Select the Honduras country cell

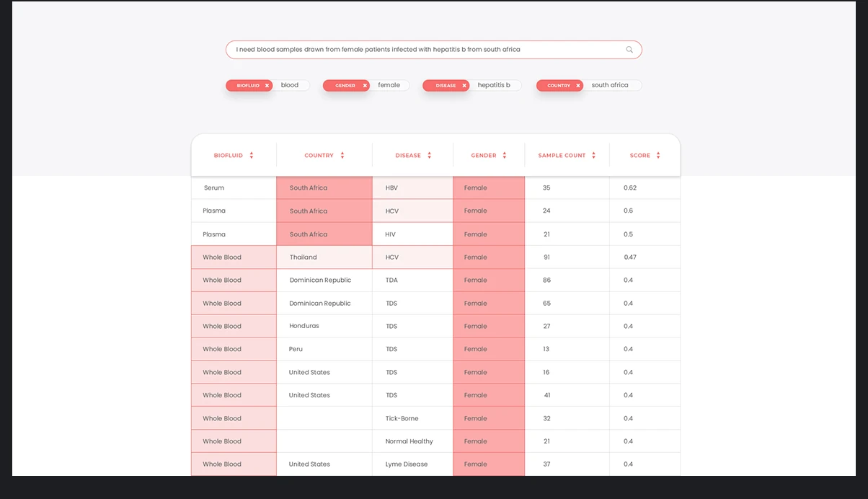coord(324,326)
